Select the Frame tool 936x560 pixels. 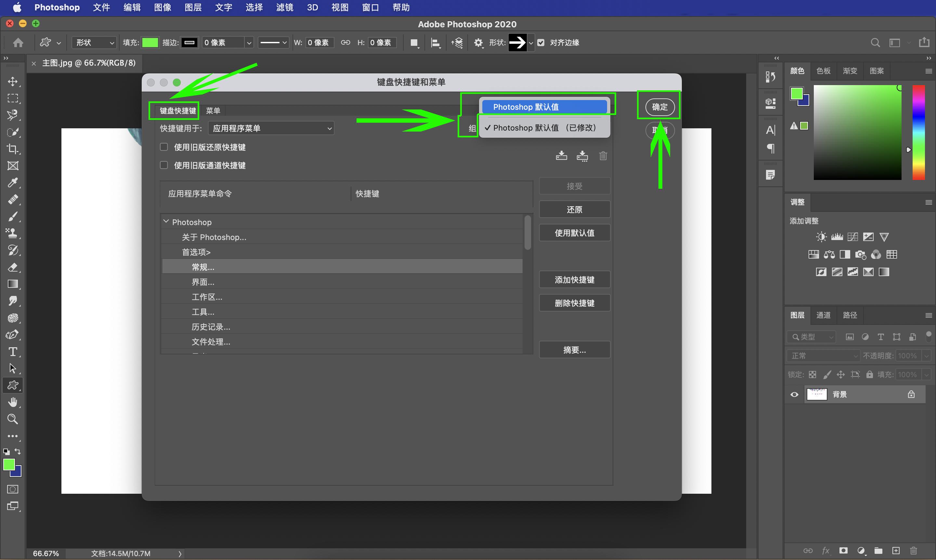13,166
